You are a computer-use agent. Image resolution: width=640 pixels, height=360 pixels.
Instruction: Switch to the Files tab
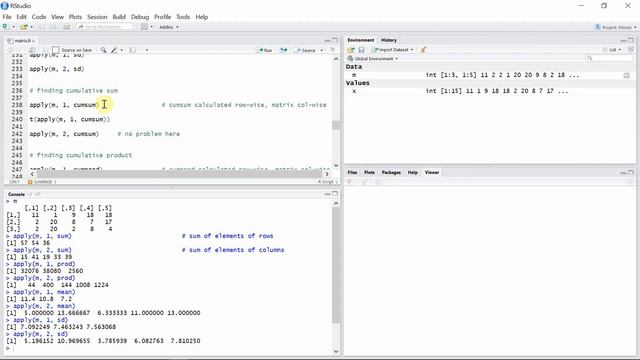pyautogui.click(x=352, y=172)
